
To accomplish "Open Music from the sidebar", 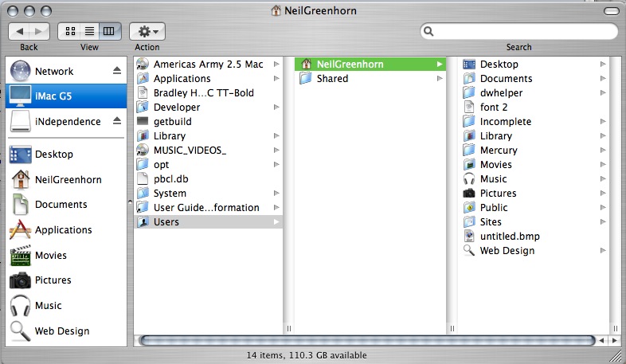I will pyautogui.click(x=66, y=306).
